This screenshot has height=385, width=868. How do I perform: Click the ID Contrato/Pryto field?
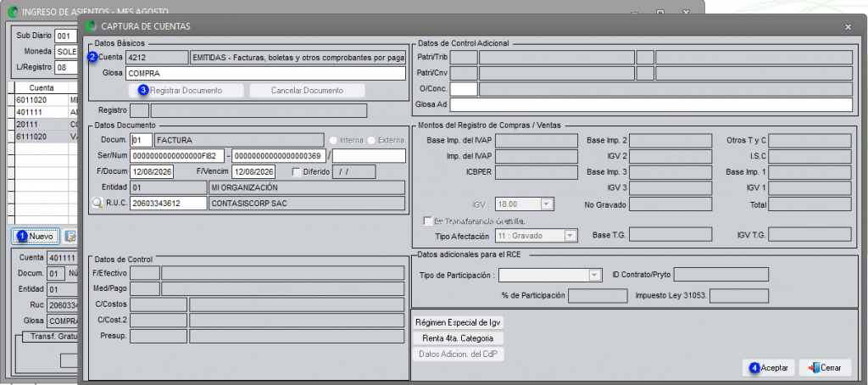[721, 275]
